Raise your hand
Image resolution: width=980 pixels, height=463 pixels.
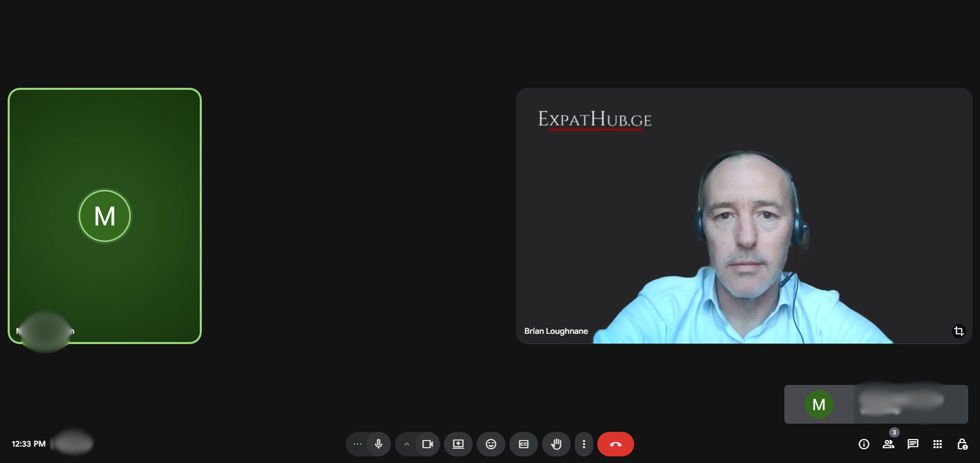[556, 444]
